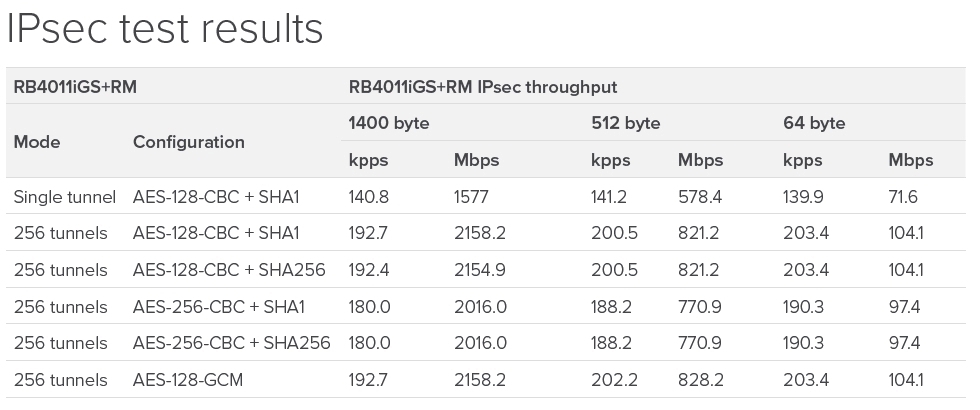Click the "64 byte" column group header
This screenshot has width=980, height=410.
click(x=814, y=124)
